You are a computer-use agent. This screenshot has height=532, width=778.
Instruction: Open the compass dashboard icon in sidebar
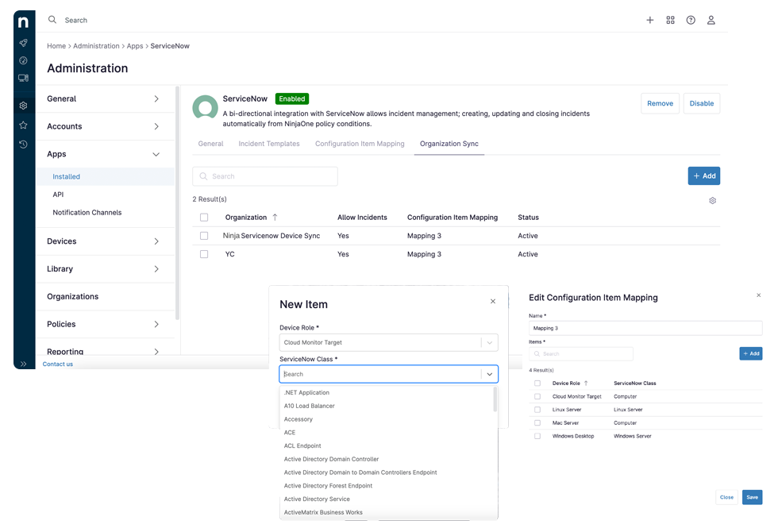24,60
